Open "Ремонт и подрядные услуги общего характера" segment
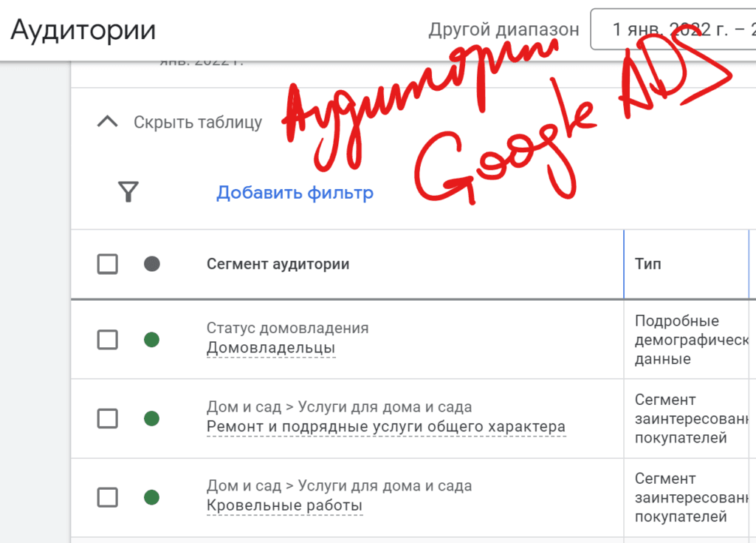The height and width of the screenshot is (543, 756). [x=386, y=427]
